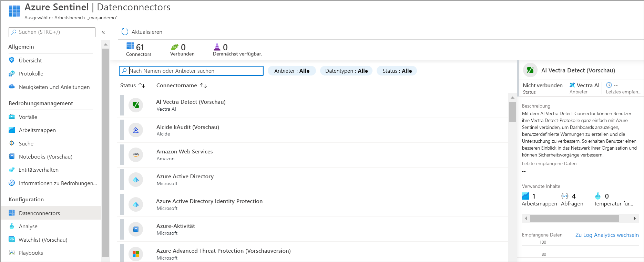Click the Vectra logo in details pane header
644x262 pixels.
(x=530, y=70)
